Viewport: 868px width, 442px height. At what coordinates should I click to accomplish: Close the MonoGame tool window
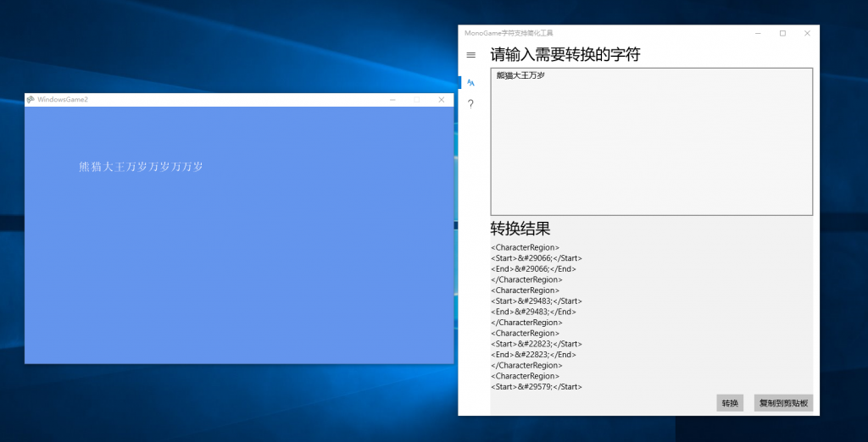coord(807,33)
